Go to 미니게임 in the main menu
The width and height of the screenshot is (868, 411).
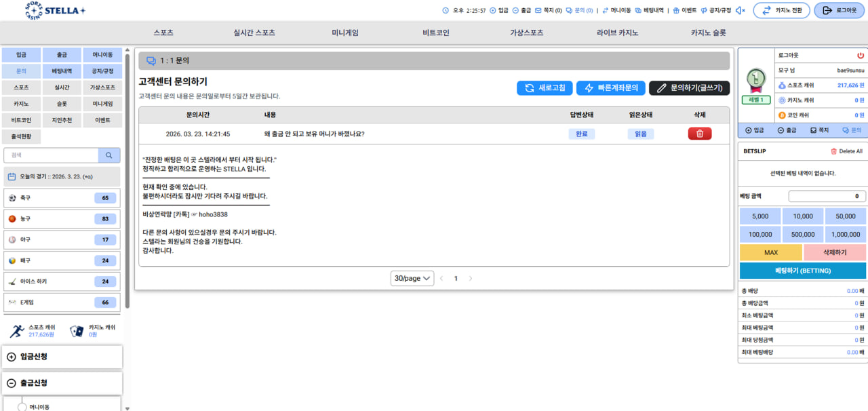344,33
